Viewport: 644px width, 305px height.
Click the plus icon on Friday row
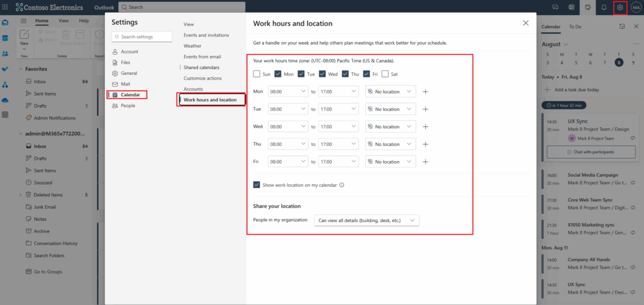coord(426,162)
